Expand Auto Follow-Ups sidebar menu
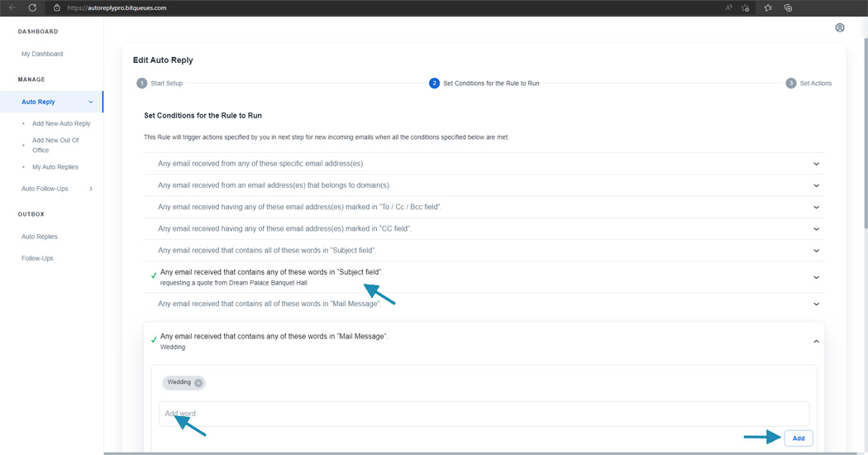Screen dimensions: 868x455 point(91,189)
